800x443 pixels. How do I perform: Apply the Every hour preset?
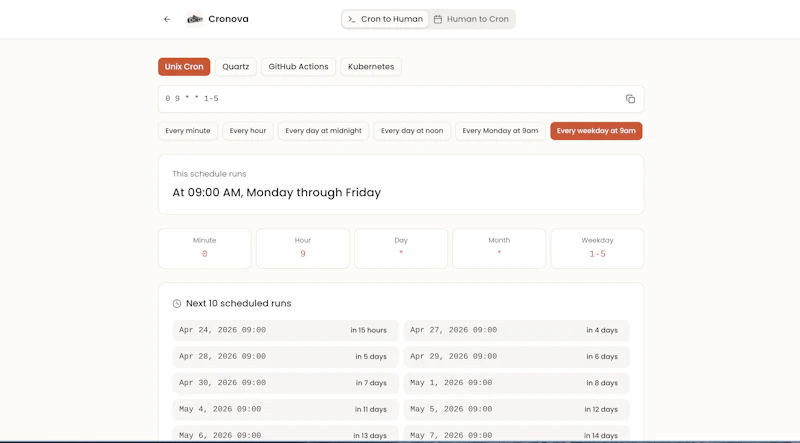click(x=247, y=131)
